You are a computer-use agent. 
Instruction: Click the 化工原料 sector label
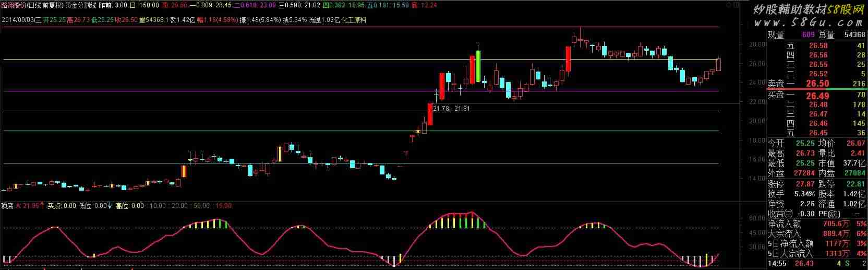354,20
